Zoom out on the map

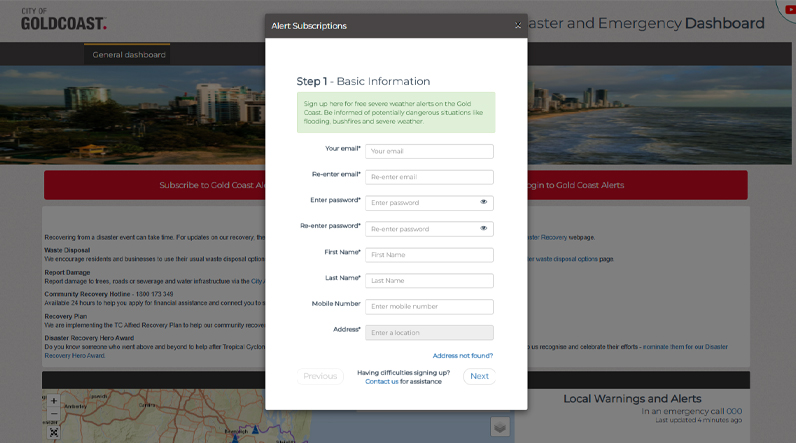pos(54,414)
